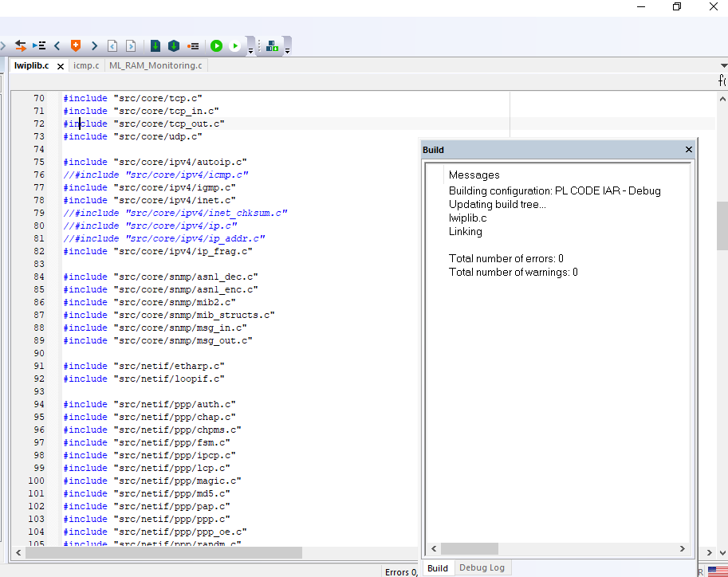This screenshot has width=728, height=577.
Task: Go to the next bookmark
Action: 94,45
